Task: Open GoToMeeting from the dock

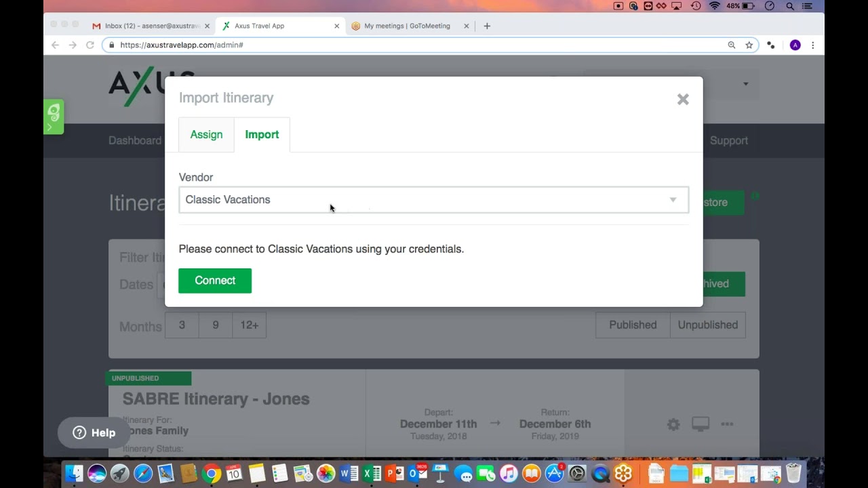Action: (x=623, y=473)
